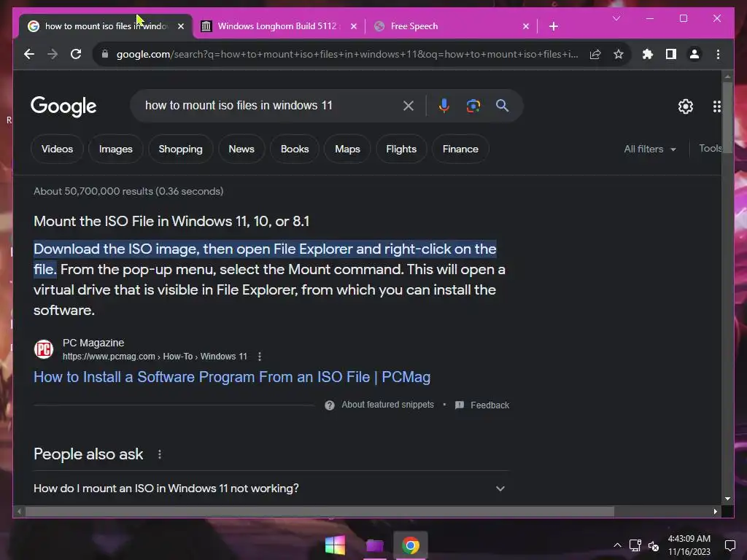
Task: Filter results by Maps
Action: click(x=347, y=149)
